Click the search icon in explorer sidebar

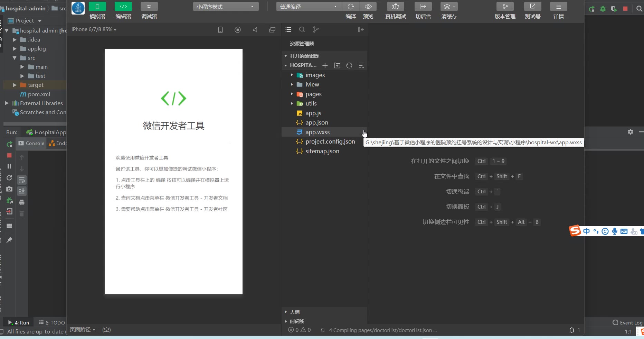[302, 30]
